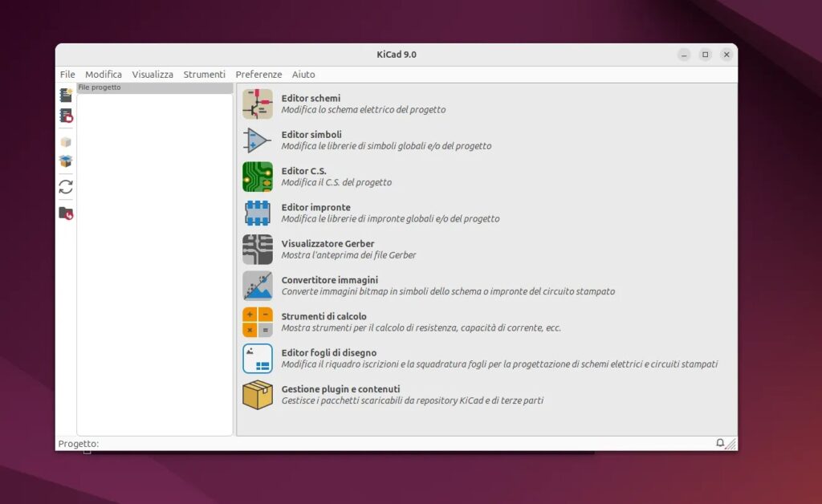Viewport: 822px width, 504px height.
Task: Open an existing project from sidebar
Action: pos(65,116)
